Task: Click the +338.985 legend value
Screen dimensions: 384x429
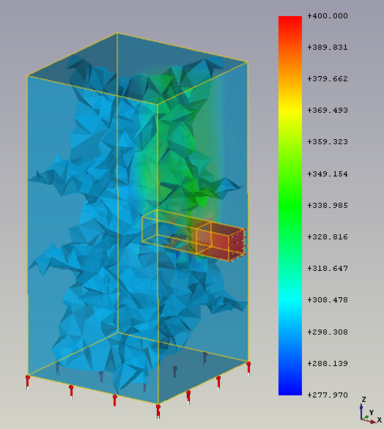Action: (328, 205)
